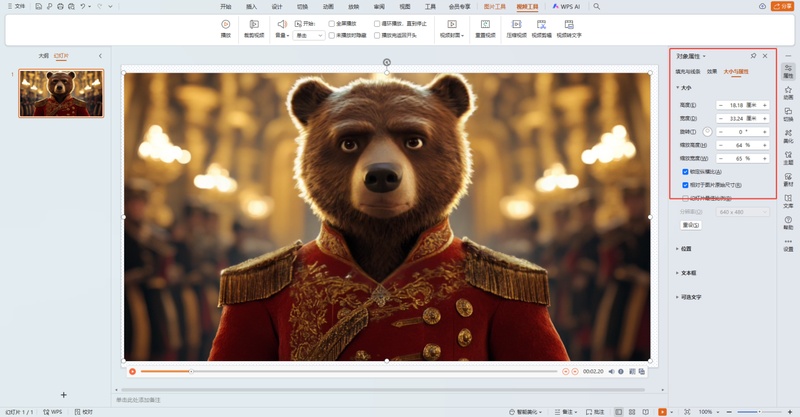Open the 美化 (Beautify) sidebar icon
This screenshot has width=800, height=417.
coord(788,135)
